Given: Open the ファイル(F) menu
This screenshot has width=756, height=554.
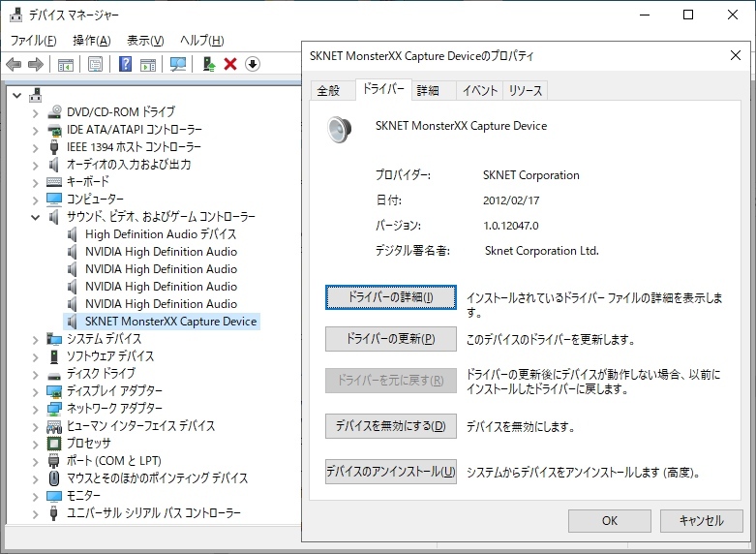Looking at the screenshot, I should coord(33,41).
